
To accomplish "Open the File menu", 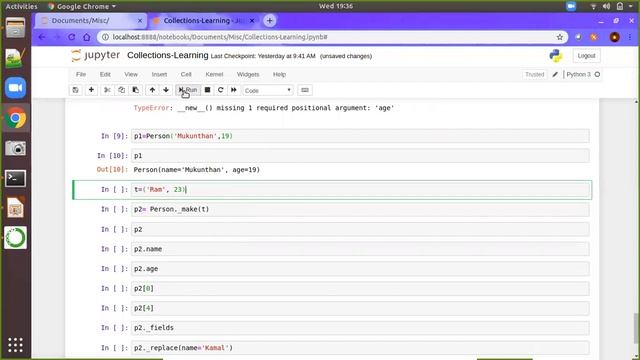I will point(81,74).
